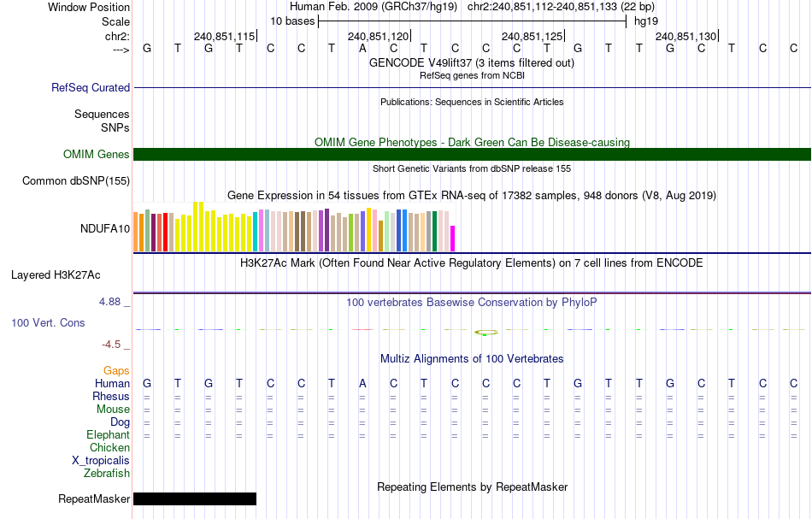This screenshot has width=812, height=519.
Task: Click the 240,851,120 coordinate label
Action: pos(378,36)
